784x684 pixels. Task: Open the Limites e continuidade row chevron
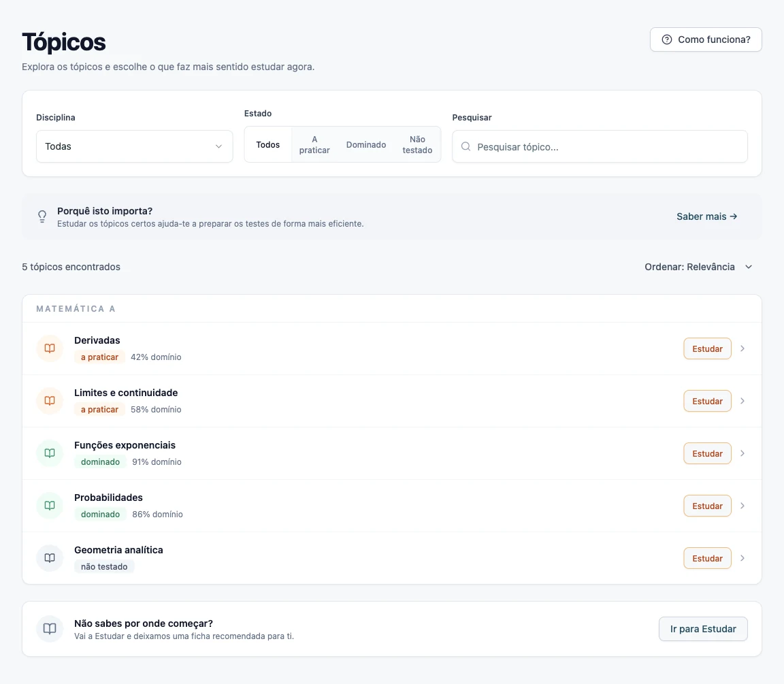point(742,401)
